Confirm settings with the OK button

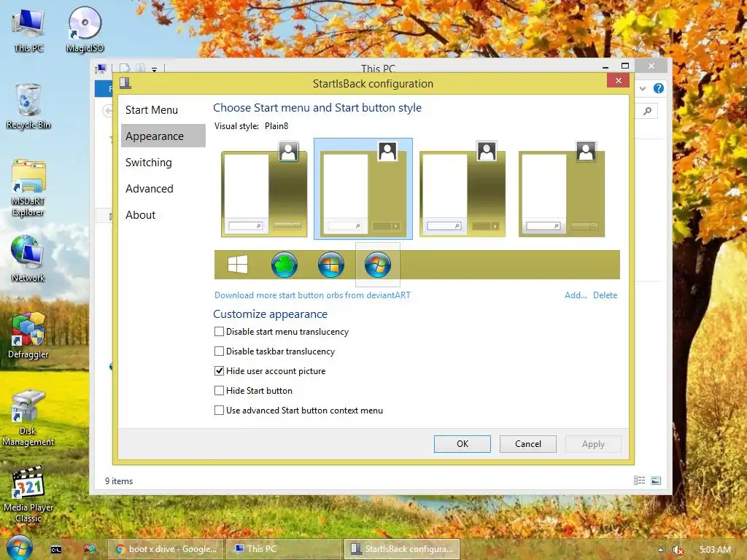(x=462, y=444)
